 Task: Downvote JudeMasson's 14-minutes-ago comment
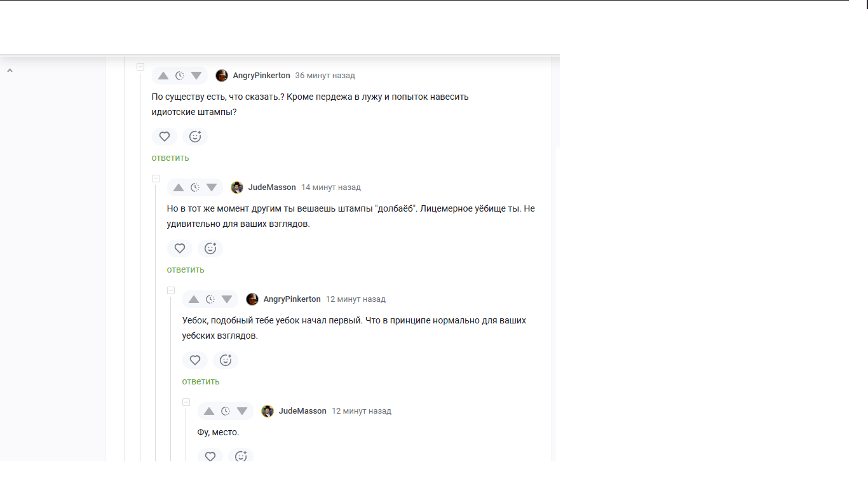[x=212, y=187]
